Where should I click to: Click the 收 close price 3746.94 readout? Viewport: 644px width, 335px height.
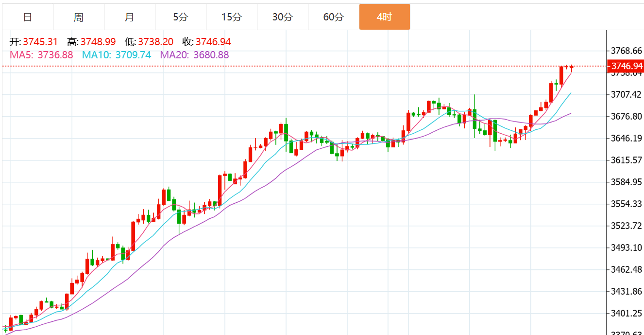[207, 42]
